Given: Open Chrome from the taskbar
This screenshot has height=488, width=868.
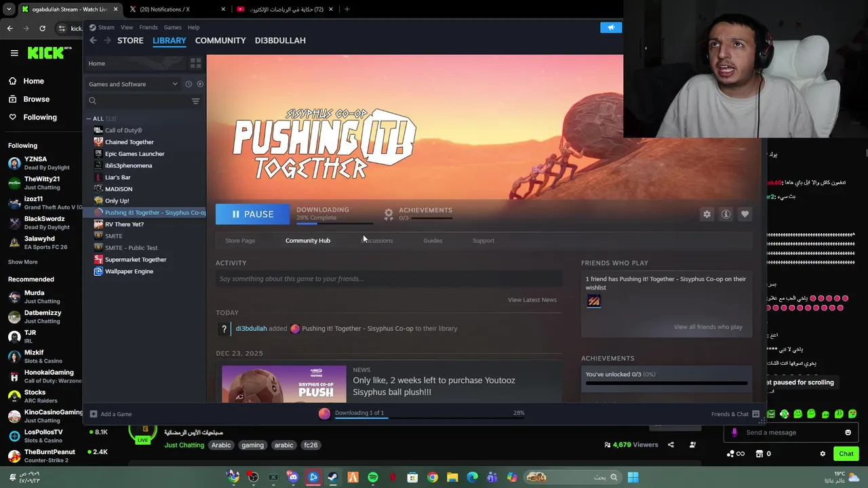Looking at the screenshot, I should tap(433, 477).
